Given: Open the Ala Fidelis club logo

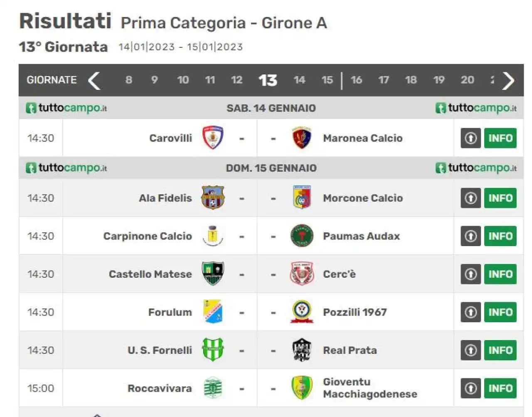Looking at the screenshot, I should tap(212, 197).
